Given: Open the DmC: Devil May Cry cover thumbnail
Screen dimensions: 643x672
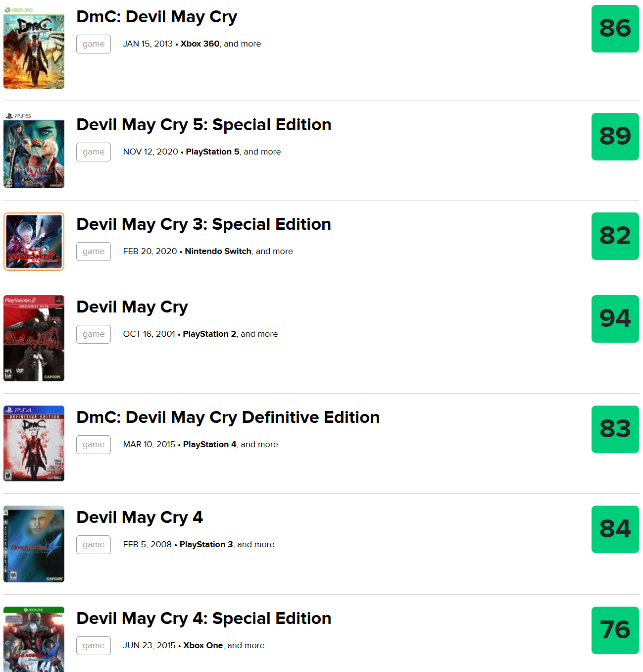Looking at the screenshot, I should (34, 48).
